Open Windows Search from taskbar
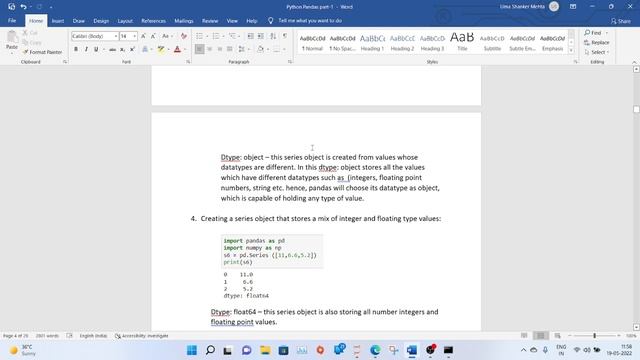The width and height of the screenshot is (640, 360). [210, 350]
